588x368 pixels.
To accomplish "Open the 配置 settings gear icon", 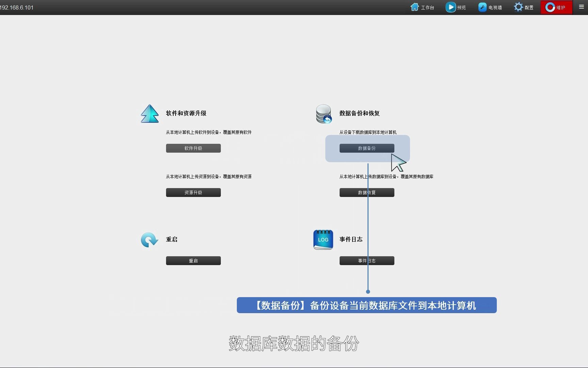I will pyautogui.click(x=518, y=7).
